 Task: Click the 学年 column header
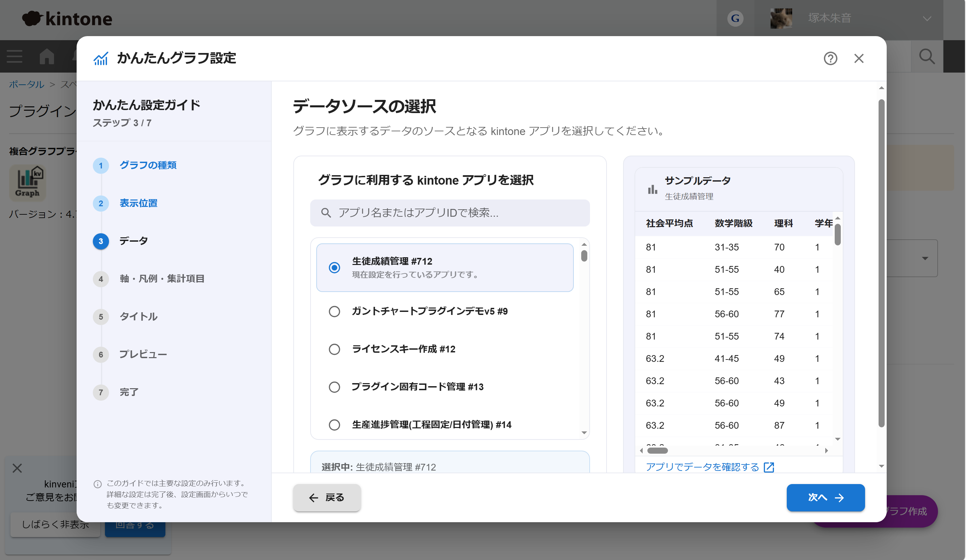tap(824, 223)
